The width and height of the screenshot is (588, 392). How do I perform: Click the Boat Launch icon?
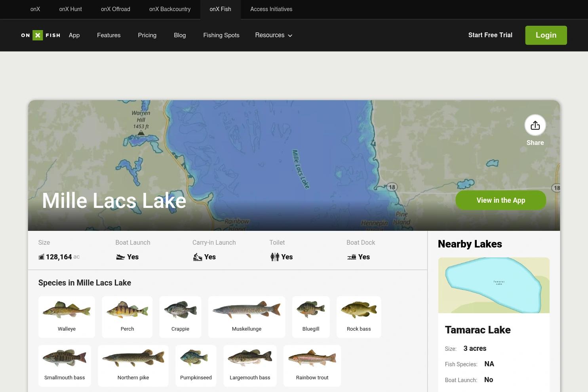(120, 257)
